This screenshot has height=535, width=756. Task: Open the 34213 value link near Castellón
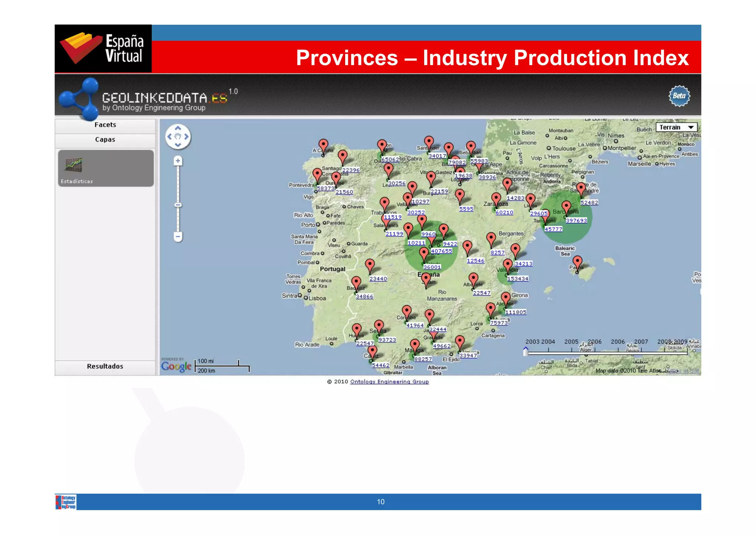[524, 264]
